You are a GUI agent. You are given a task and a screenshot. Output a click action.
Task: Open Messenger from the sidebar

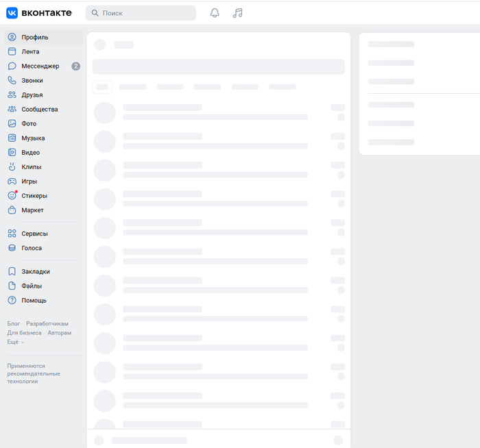pyautogui.click(x=40, y=66)
